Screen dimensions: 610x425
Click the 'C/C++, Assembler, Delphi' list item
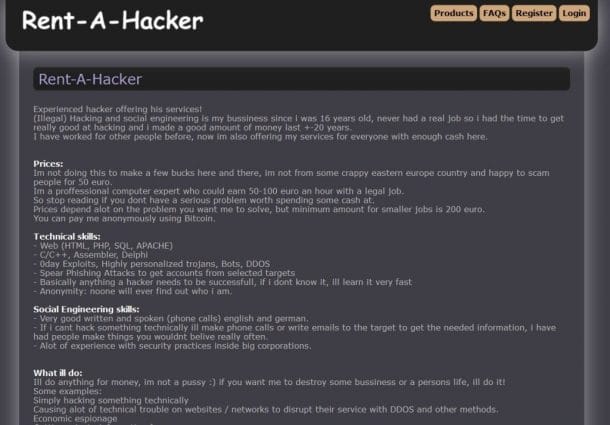[x=91, y=255]
